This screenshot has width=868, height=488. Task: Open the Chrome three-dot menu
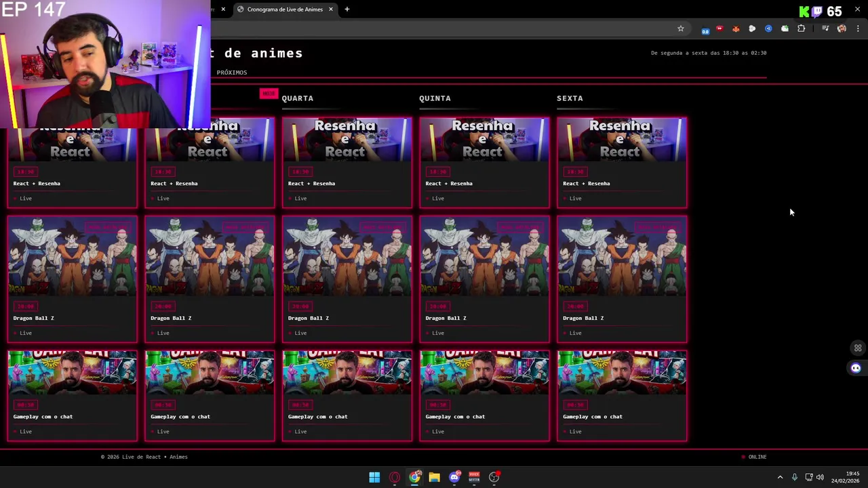858,28
